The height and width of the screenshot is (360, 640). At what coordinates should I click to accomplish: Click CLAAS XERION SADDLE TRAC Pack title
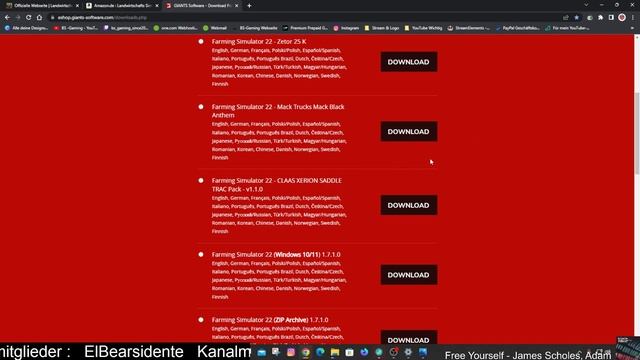click(277, 185)
